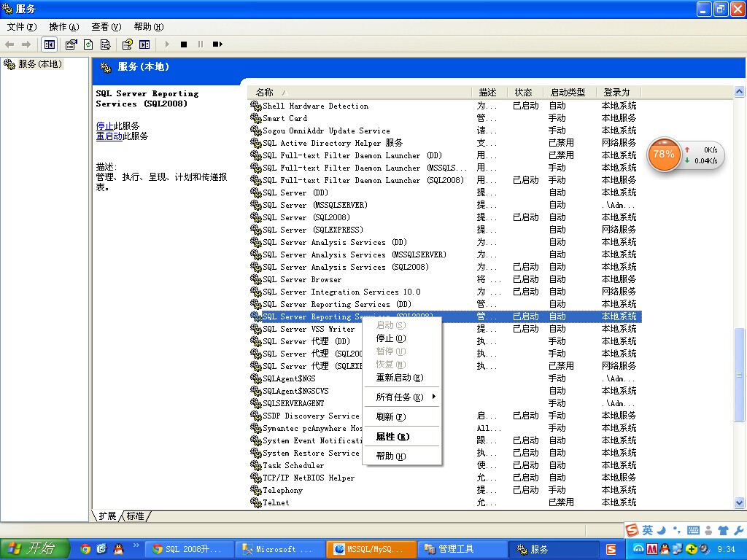The height and width of the screenshot is (560, 747).
Task: Open Properties via the toolbar icon
Action: (x=71, y=44)
